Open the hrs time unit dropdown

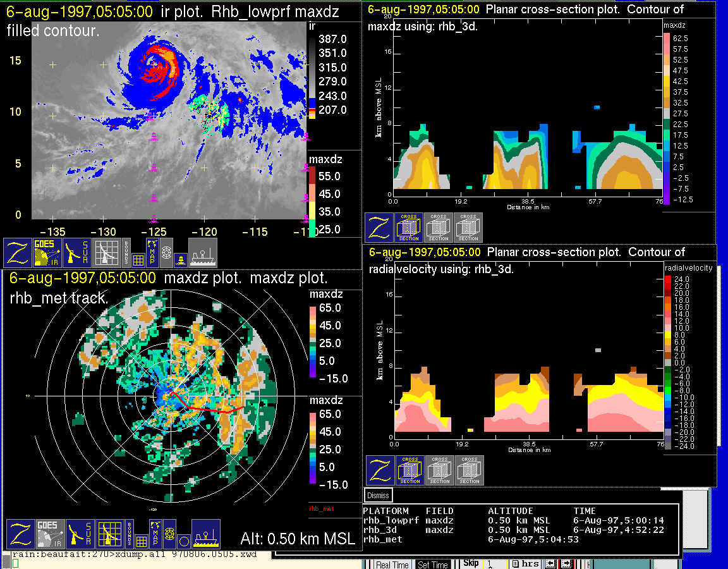click(x=525, y=563)
